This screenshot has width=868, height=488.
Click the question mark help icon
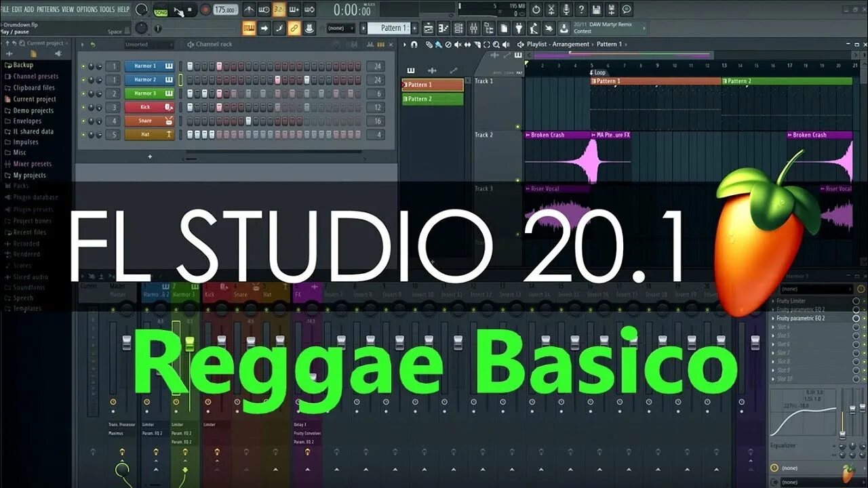pyautogui.click(x=581, y=9)
